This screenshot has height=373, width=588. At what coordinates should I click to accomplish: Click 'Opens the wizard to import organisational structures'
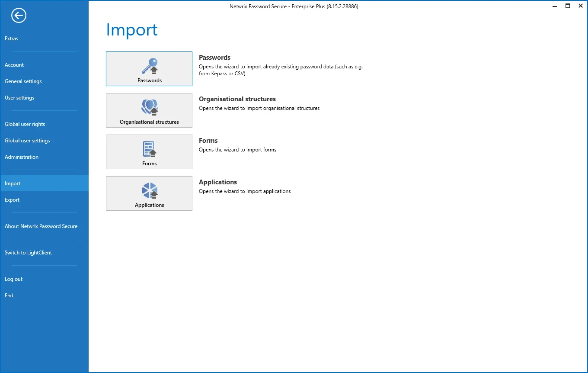point(259,108)
